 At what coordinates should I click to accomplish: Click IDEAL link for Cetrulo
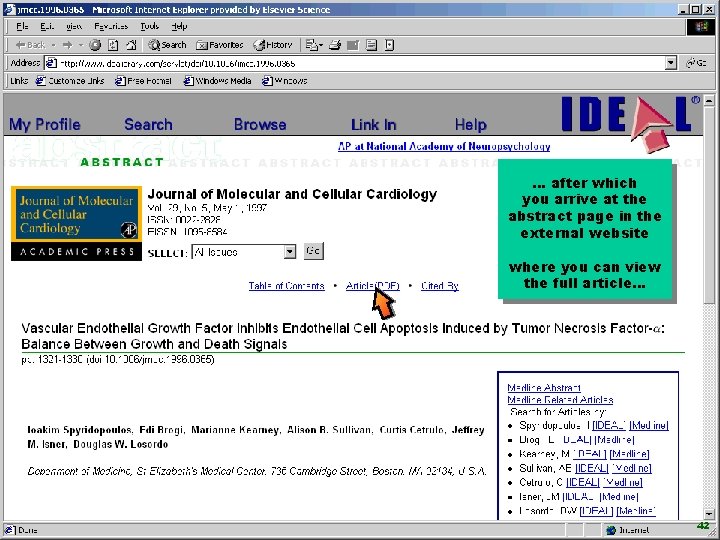pos(583,483)
